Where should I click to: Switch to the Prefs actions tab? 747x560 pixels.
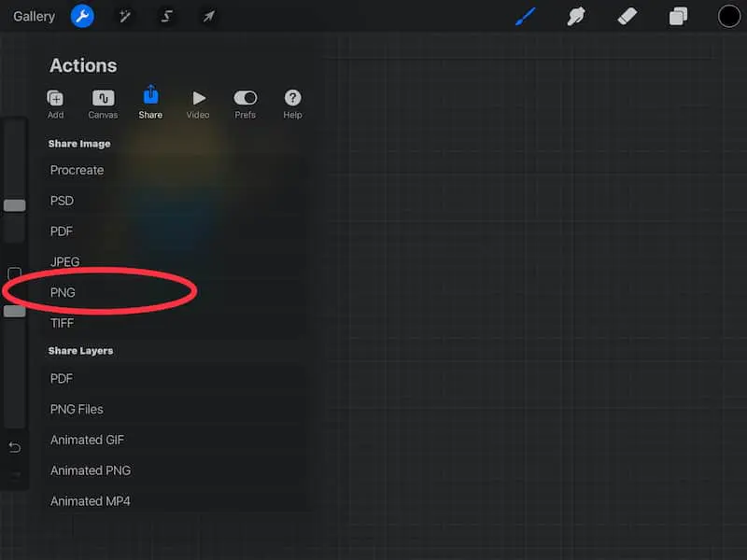point(246,104)
